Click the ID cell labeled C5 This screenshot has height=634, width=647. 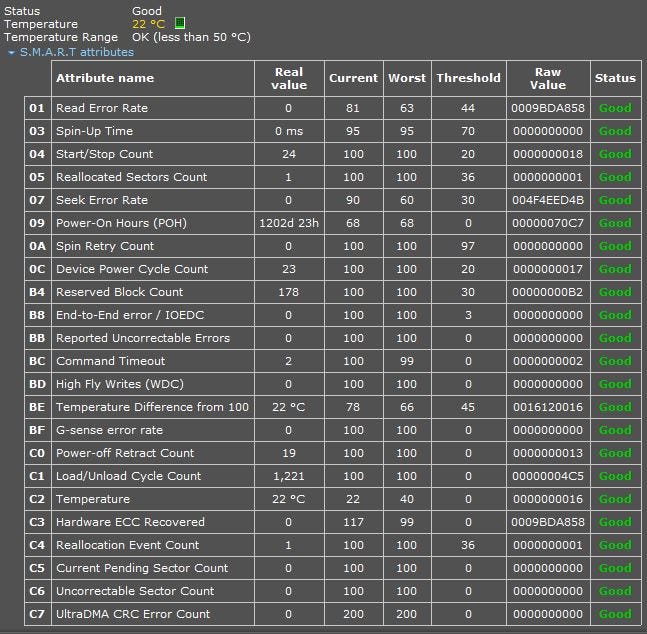[37, 568]
